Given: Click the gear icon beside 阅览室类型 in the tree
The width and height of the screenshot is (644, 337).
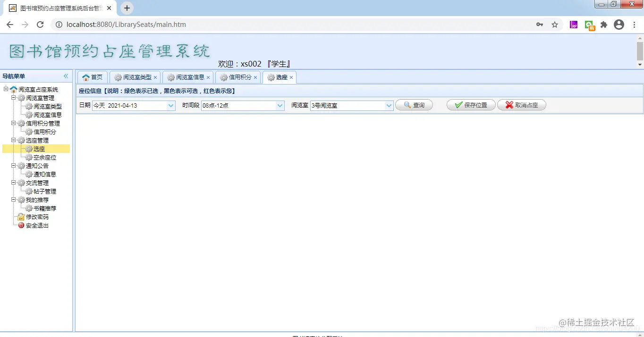Looking at the screenshot, I should (29, 106).
